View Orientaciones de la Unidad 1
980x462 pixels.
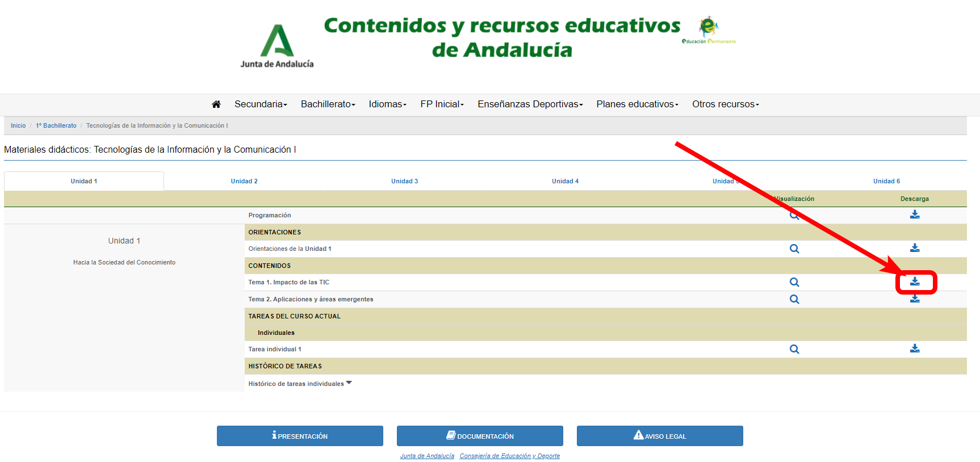[794, 249]
